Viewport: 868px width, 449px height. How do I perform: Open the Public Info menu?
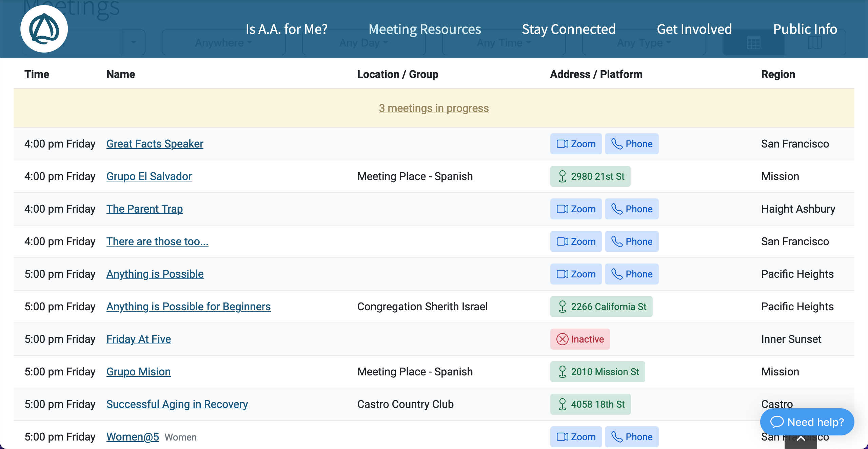(805, 29)
